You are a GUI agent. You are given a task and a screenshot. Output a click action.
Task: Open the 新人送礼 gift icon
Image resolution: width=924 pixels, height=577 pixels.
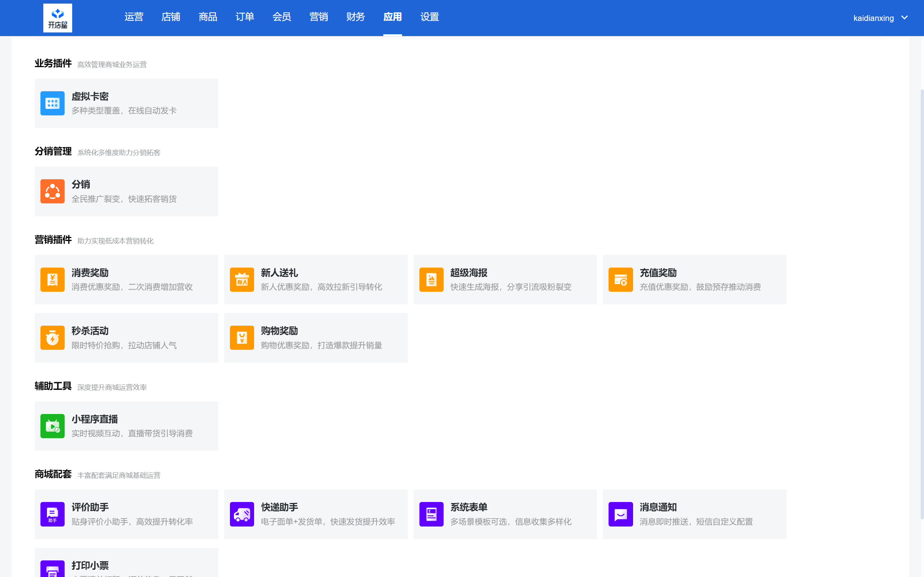[242, 280]
